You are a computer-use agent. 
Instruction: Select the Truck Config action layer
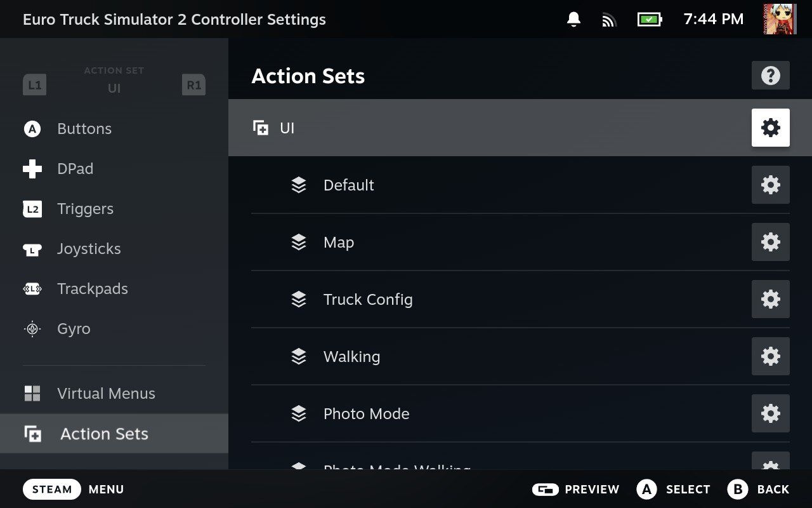pos(368,299)
